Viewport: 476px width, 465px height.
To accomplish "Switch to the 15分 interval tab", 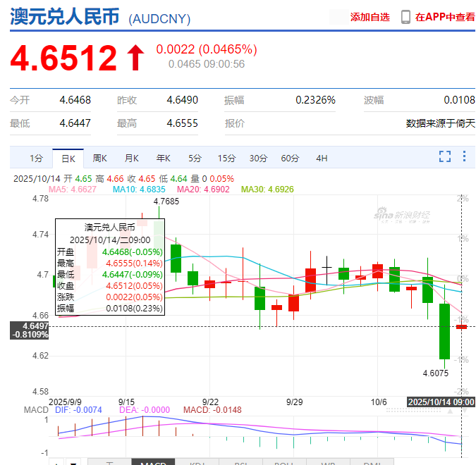I will (226, 158).
